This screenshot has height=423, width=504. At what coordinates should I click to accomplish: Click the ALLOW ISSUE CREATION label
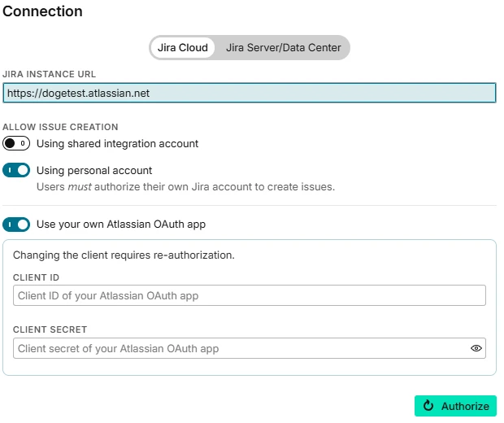[60, 127]
